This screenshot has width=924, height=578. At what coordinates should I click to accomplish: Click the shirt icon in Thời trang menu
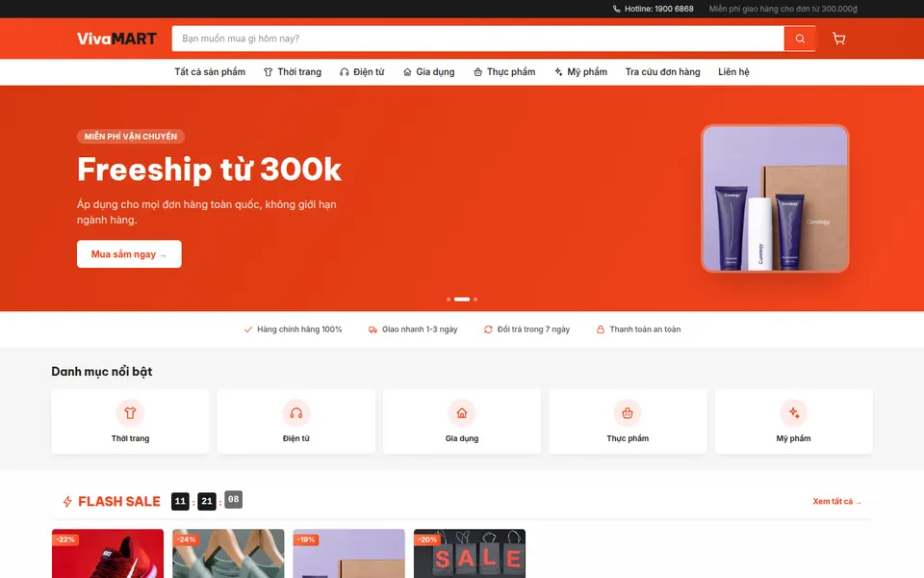[269, 72]
